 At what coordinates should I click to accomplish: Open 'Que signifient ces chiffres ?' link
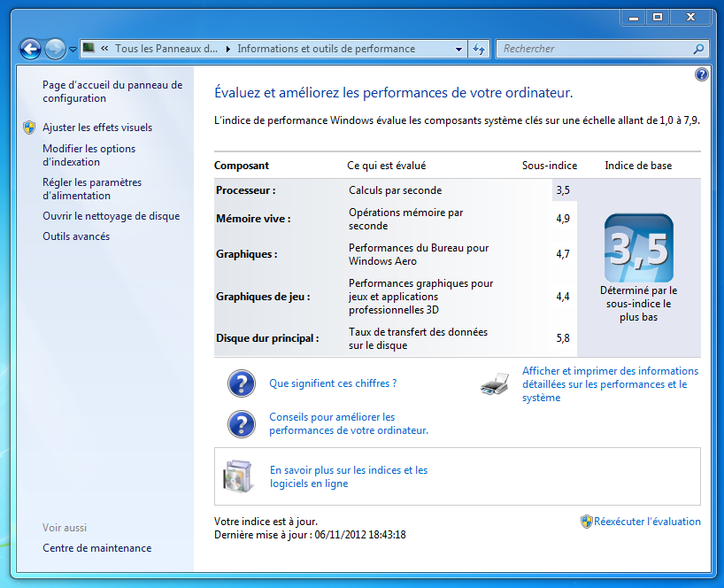[x=333, y=383]
